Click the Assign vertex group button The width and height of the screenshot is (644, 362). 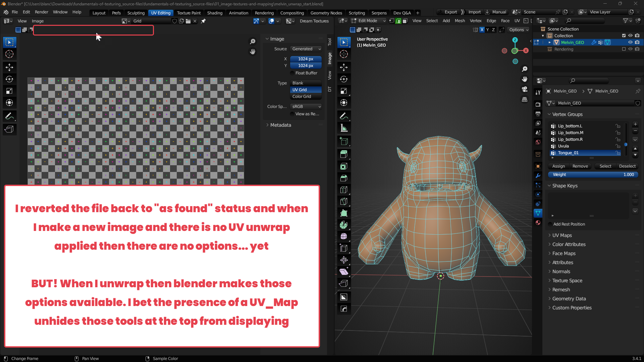coord(558,166)
